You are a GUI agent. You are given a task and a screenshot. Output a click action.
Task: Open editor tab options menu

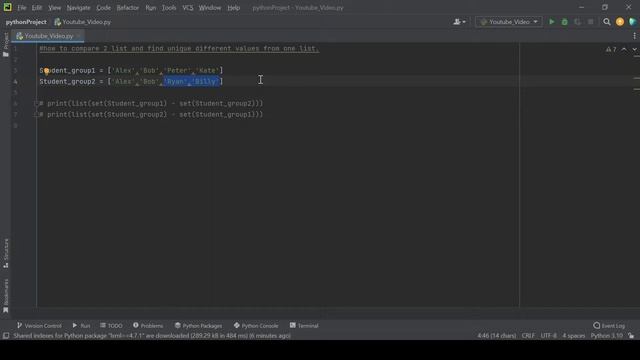tap(634, 36)
